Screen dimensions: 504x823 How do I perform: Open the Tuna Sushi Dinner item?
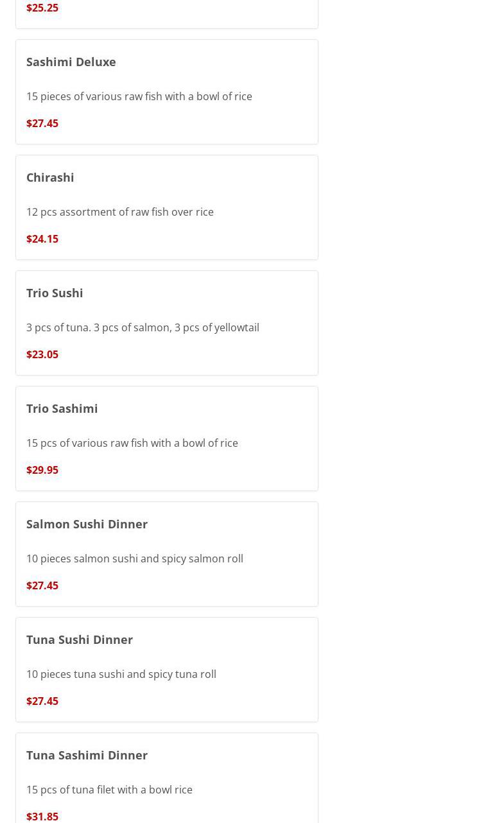pyautogui.click(x=80, y=639)
